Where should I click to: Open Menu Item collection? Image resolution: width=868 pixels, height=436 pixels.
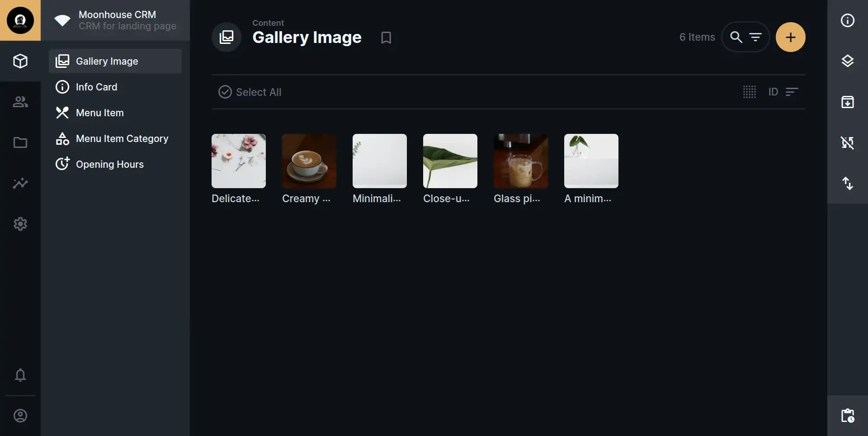(99, 113)
